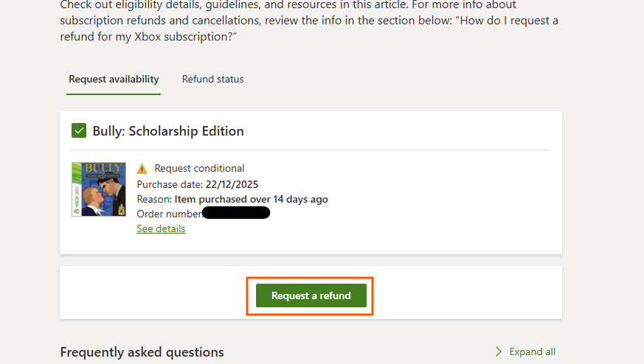Viewport: 644px width, 364px height.
Task: Switch to the Refund status tab
Action: coord(212,80)
